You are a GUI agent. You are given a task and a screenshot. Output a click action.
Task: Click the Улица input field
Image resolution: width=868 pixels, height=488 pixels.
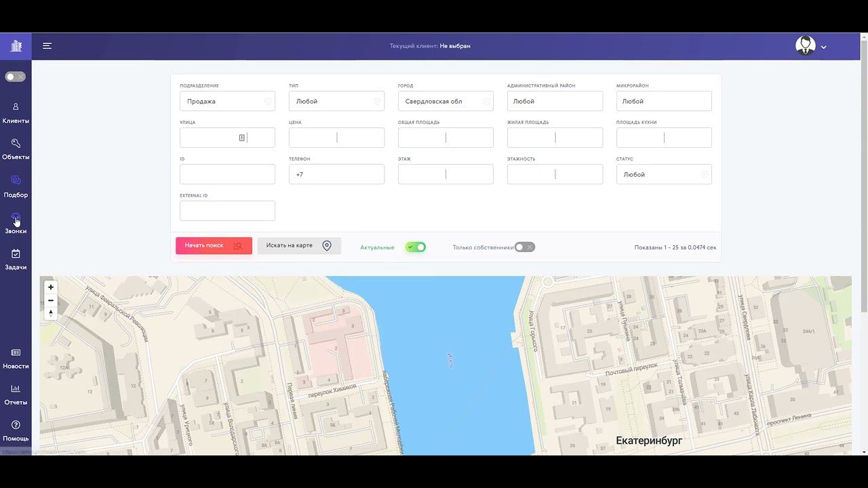tap(227, 138)
